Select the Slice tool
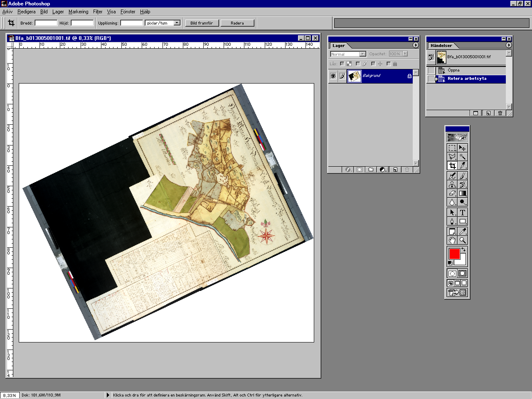 click(x=463, y=166)
